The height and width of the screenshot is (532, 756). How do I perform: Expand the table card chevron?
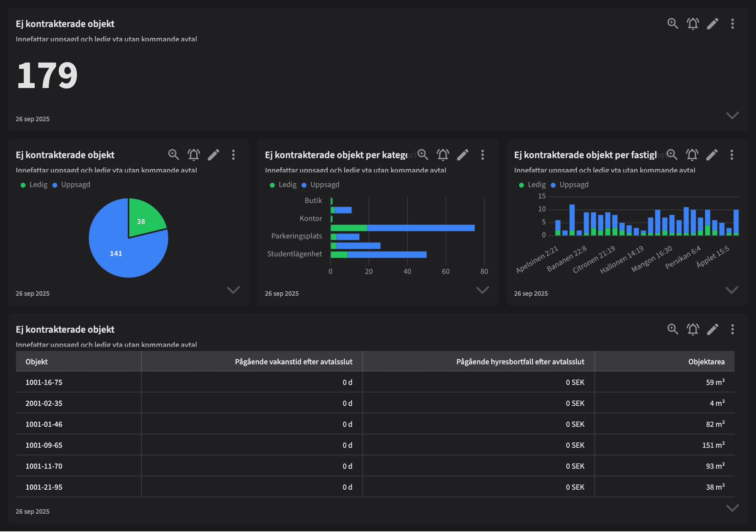(x=732, y=508)
